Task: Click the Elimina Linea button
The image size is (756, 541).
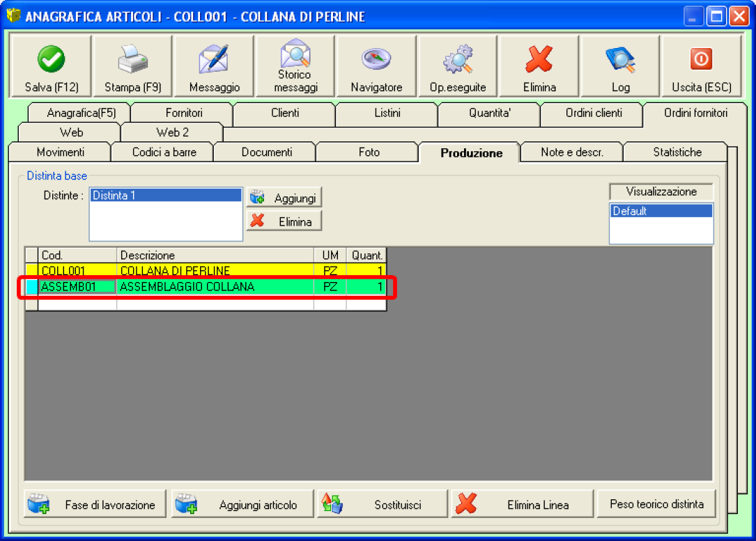Action: pos(522,505)
